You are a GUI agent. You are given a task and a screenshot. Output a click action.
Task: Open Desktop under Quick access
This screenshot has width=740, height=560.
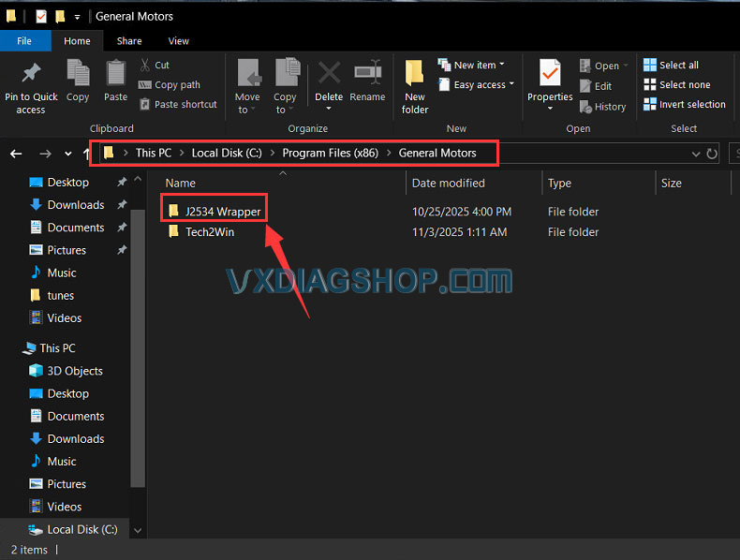(x=68, y=182)
